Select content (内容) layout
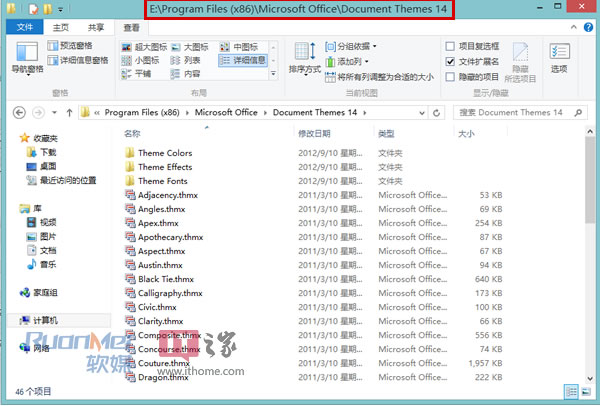The width and height of the screenshot is (600, 406). tap(185, 73)
